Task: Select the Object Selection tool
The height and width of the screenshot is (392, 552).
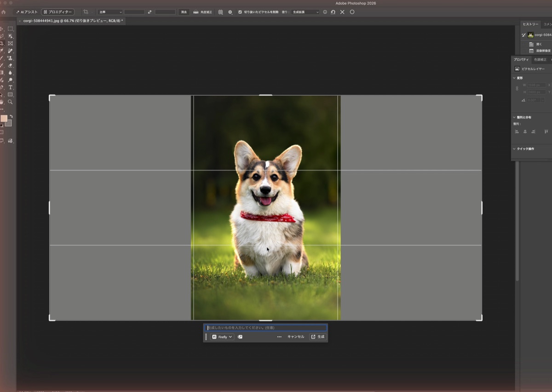Action: click(10, 36)
